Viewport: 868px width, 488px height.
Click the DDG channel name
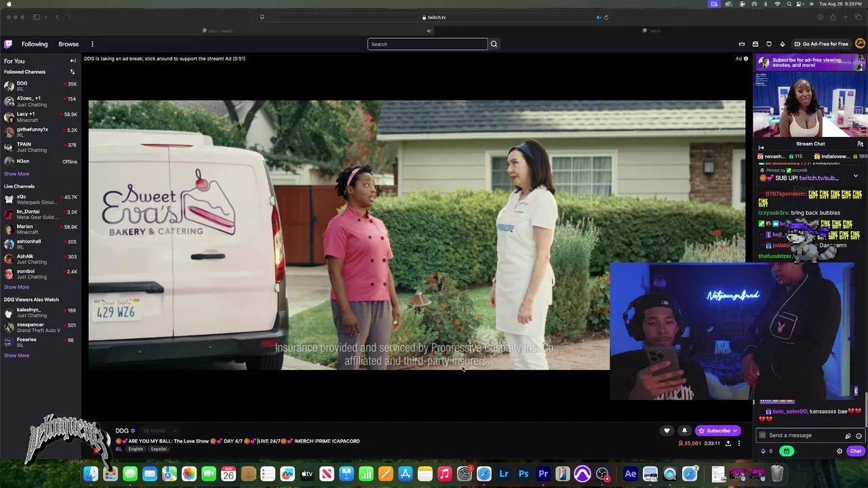pos(122,431)
